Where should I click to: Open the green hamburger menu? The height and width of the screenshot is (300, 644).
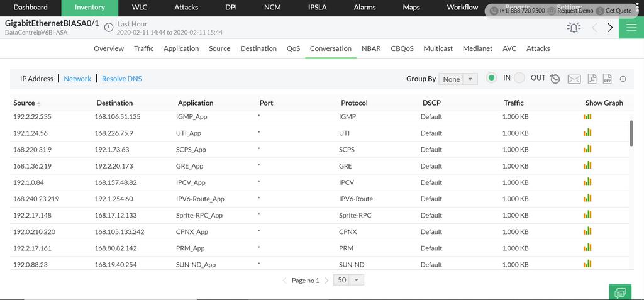pos(630,27)
